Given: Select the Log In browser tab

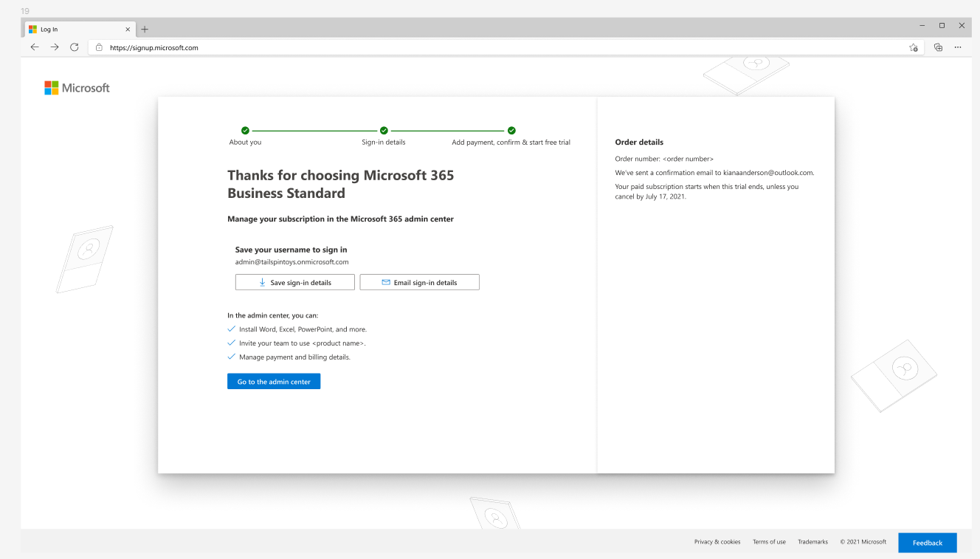Looking at the screenshot, I should tap(80, 30).
